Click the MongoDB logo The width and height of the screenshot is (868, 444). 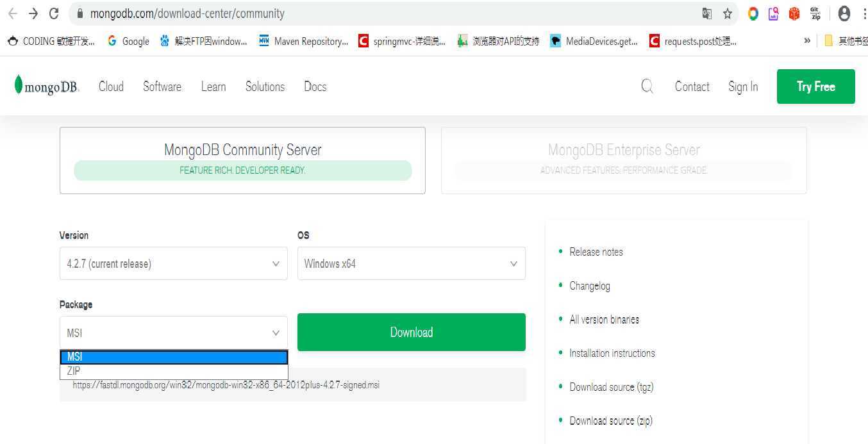(x=47, y=86)
